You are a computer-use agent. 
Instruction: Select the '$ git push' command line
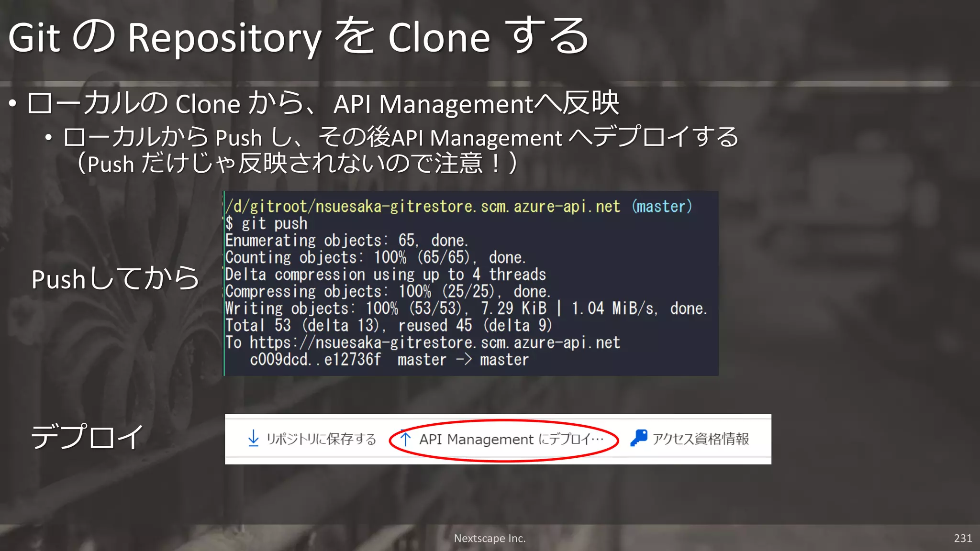267,223
